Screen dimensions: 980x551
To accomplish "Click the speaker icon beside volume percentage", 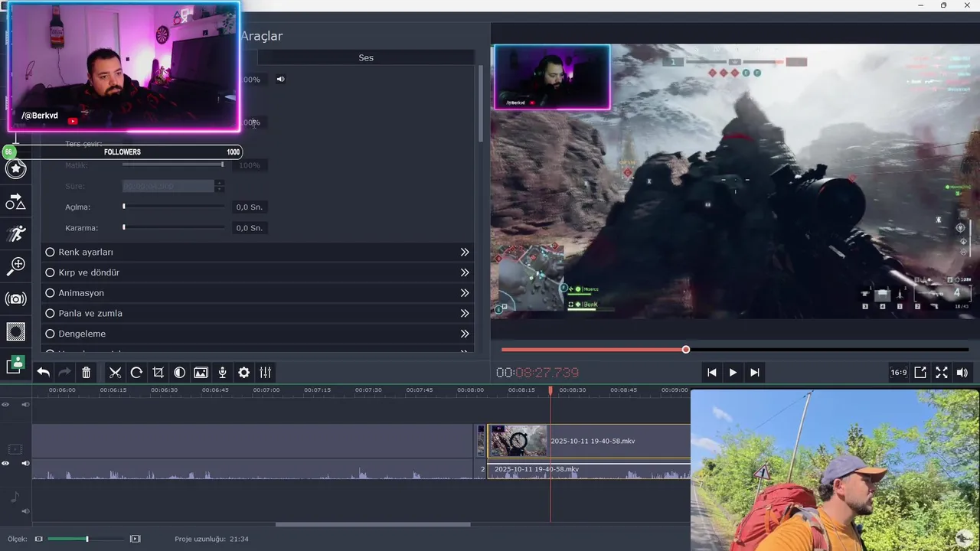I will (x=280, y=79).
